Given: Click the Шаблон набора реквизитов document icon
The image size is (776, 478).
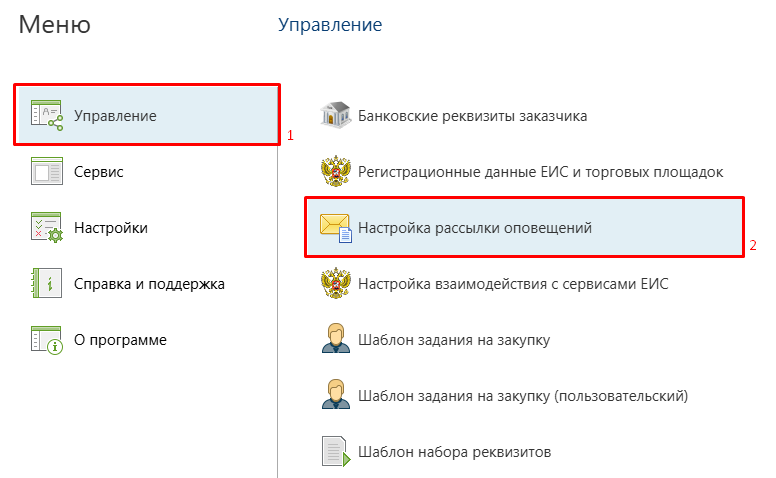Looking at the screenshot, I should [333, 452].
